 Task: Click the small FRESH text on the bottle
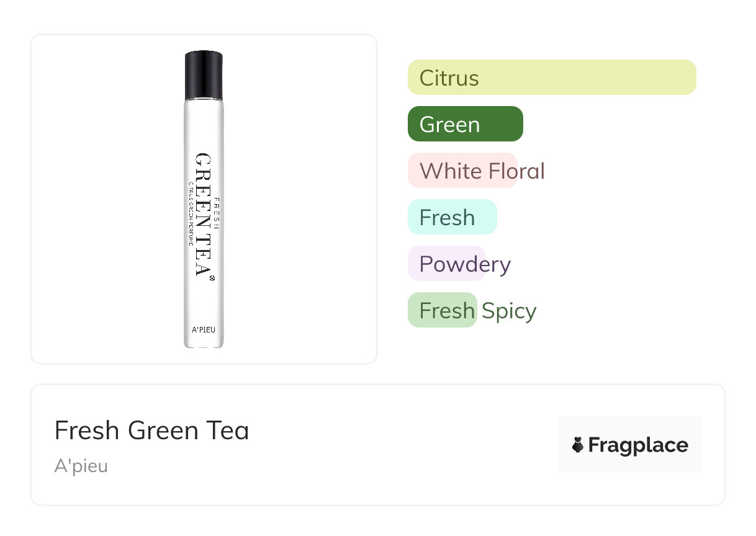click(x=217, y=214)
